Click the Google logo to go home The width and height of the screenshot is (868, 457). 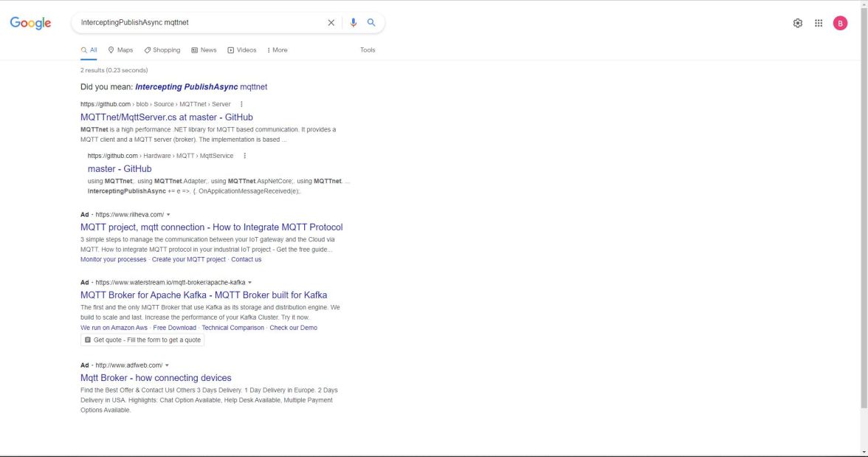[30, 22]
